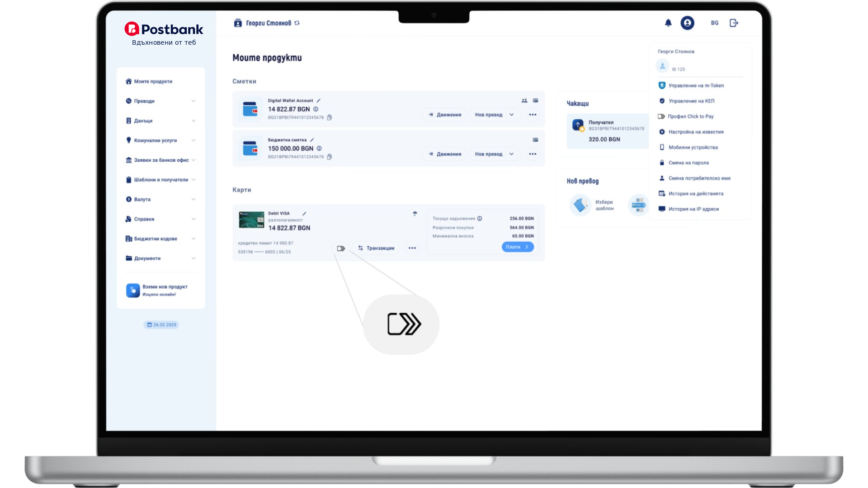Click Нов превод for Digital Wallet Account

point(489,115)
